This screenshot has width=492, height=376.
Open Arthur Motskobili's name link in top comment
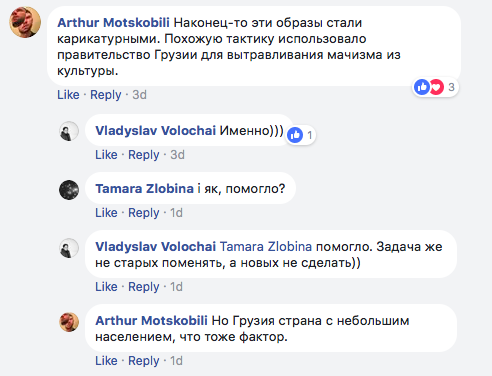coord(113,23)
